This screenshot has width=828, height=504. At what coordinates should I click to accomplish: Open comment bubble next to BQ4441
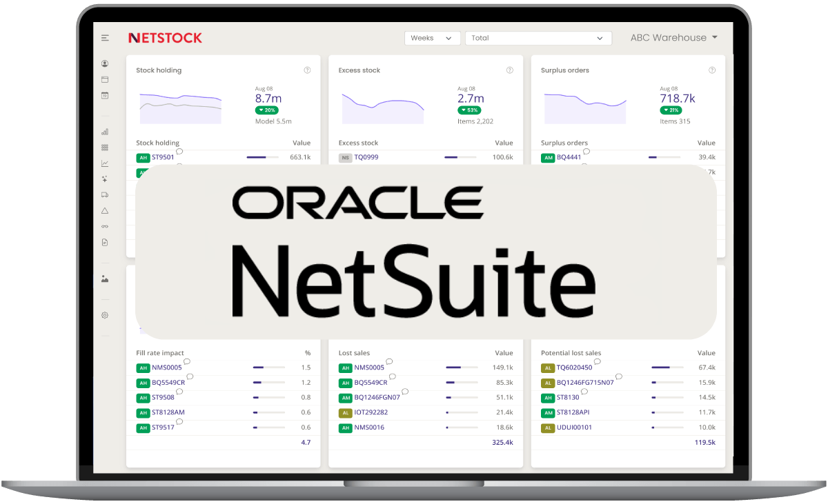point(586,152)
